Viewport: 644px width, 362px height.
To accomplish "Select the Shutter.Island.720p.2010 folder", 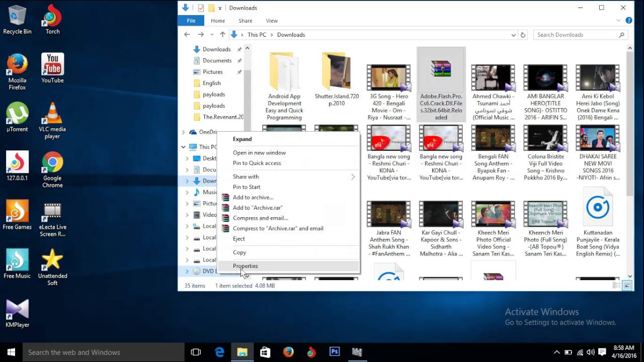I will pos(337,79).
